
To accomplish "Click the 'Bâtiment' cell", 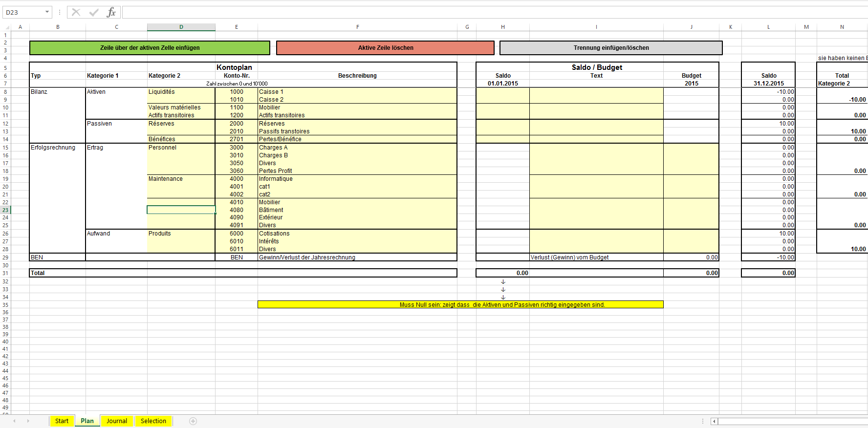I will coord(357,210).
